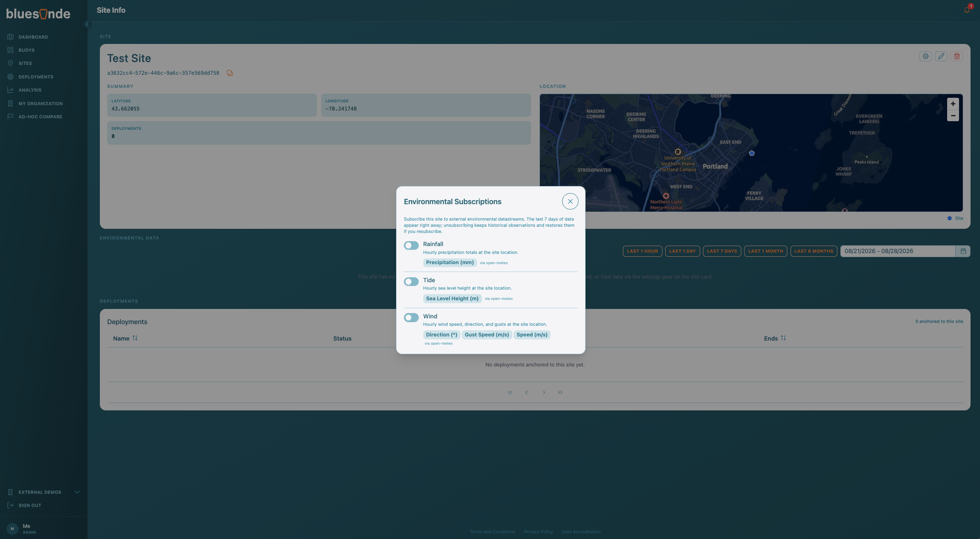Open Terms and Conditions link
980x539 pixels.
coord(492,532)
